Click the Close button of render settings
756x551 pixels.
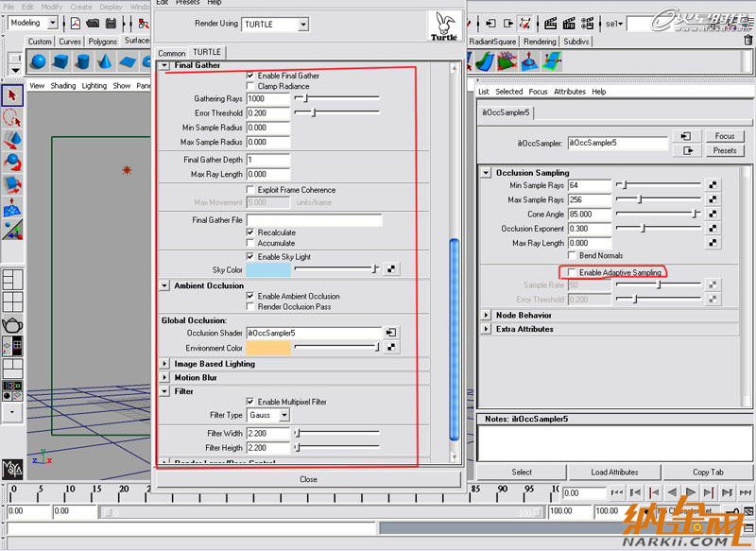click(308, 479)
